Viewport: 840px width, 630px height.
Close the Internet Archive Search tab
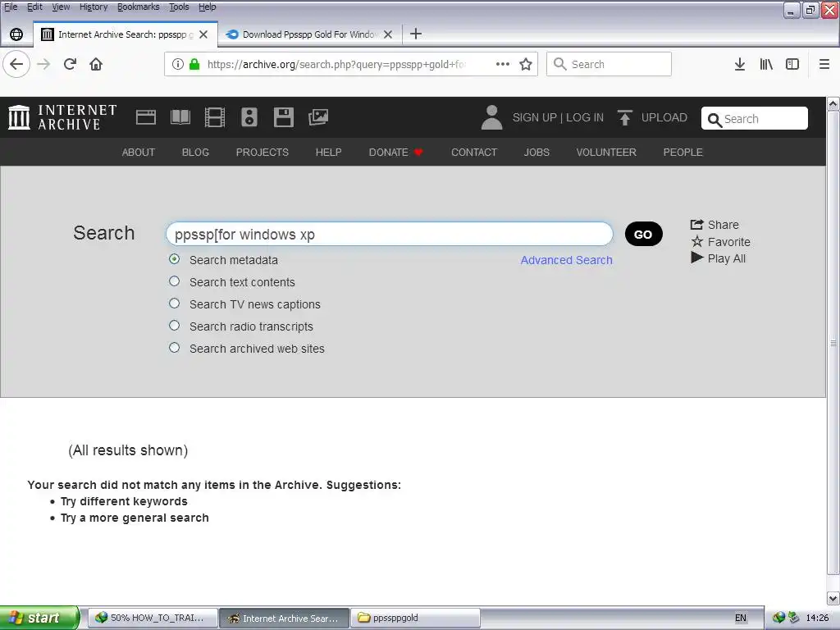point(203,34)
